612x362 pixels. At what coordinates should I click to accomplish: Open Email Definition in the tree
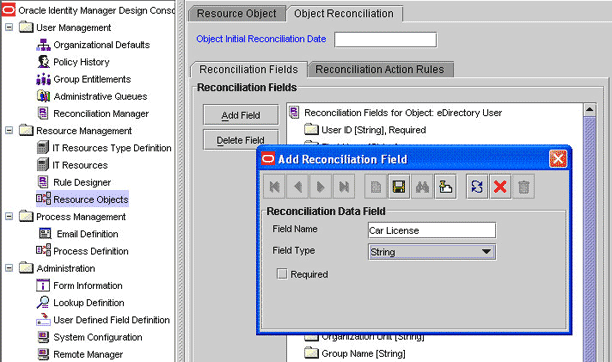(x=87, y=234)
